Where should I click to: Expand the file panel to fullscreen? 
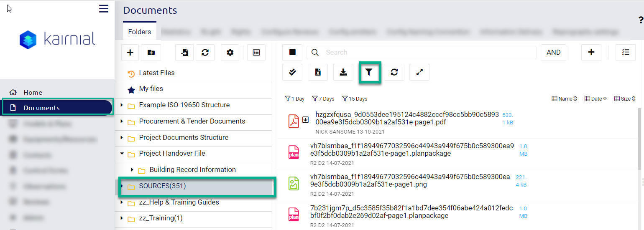pyautogui.click(x=419, y=73)
